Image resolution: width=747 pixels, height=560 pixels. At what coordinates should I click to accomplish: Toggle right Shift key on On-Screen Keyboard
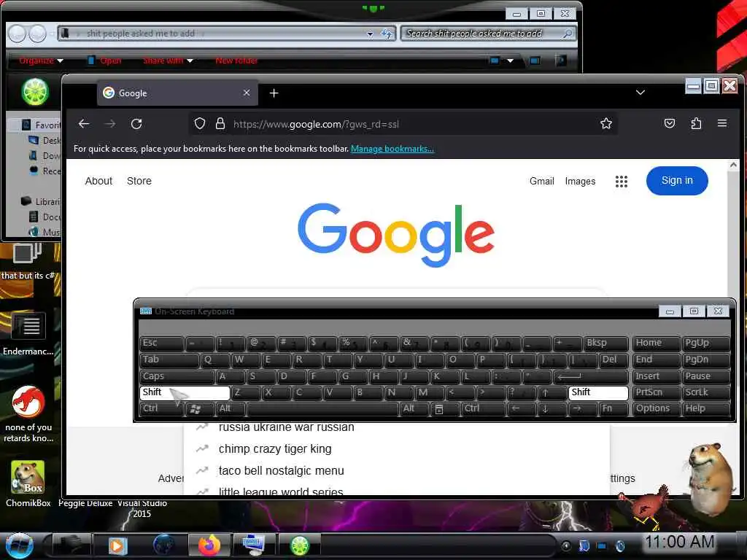(598, 392)
